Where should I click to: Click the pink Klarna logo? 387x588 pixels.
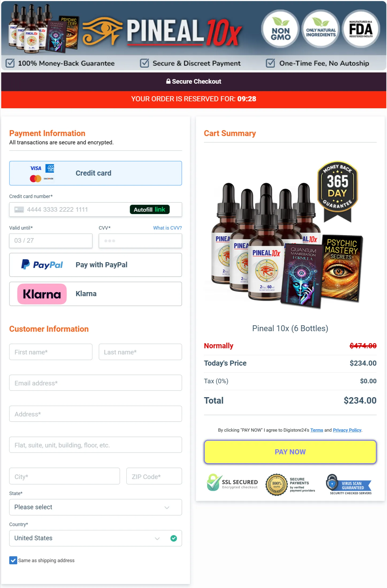[42, 294]
